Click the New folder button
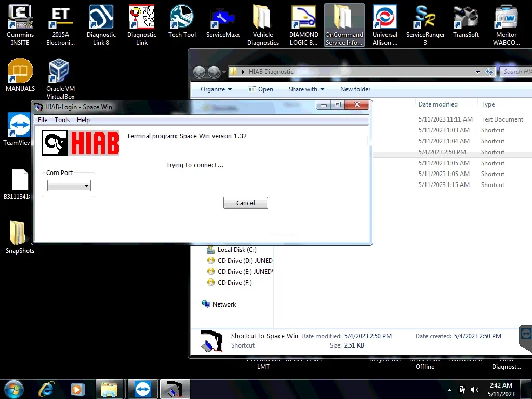This screenshot has width=532, height=399. tap(355, 89)
